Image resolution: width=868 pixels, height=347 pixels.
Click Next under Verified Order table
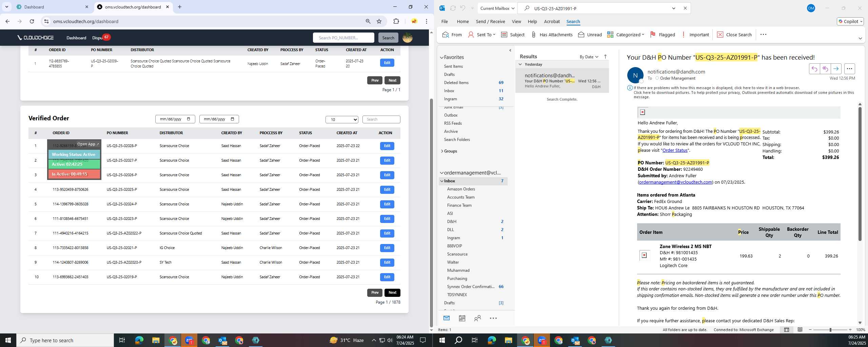[392, 293]
